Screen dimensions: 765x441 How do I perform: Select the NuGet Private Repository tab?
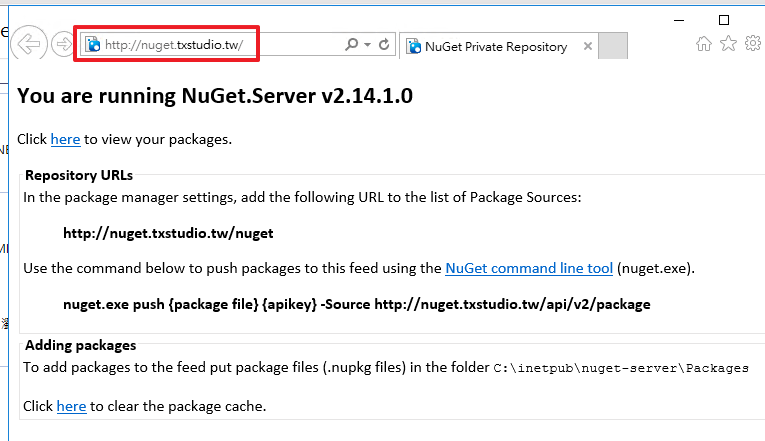(498, 46)
